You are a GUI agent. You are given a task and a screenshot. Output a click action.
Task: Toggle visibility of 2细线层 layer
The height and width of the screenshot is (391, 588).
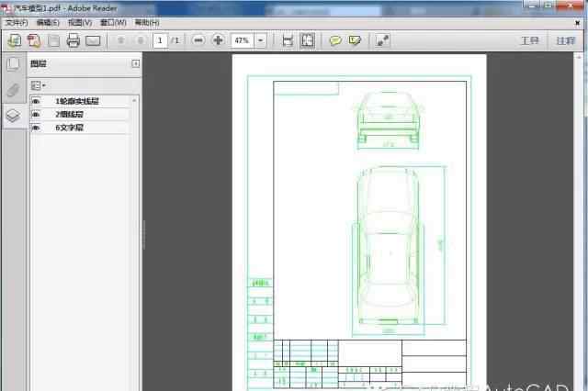(x=36, y=114)
